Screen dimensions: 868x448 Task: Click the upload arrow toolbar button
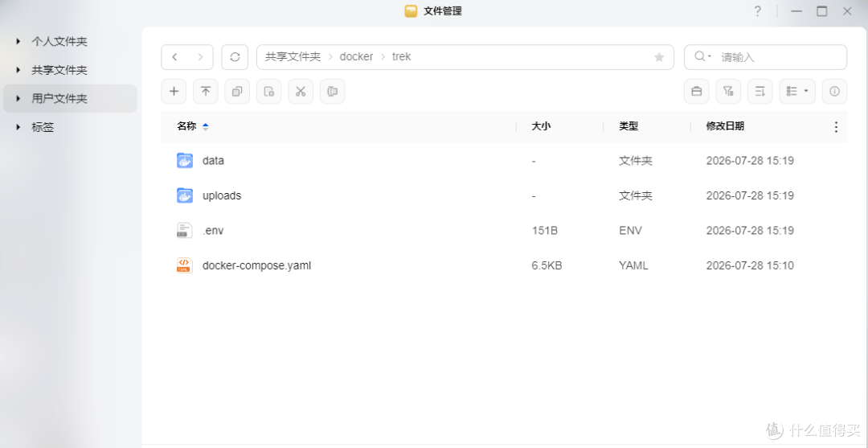pos(206,92)
